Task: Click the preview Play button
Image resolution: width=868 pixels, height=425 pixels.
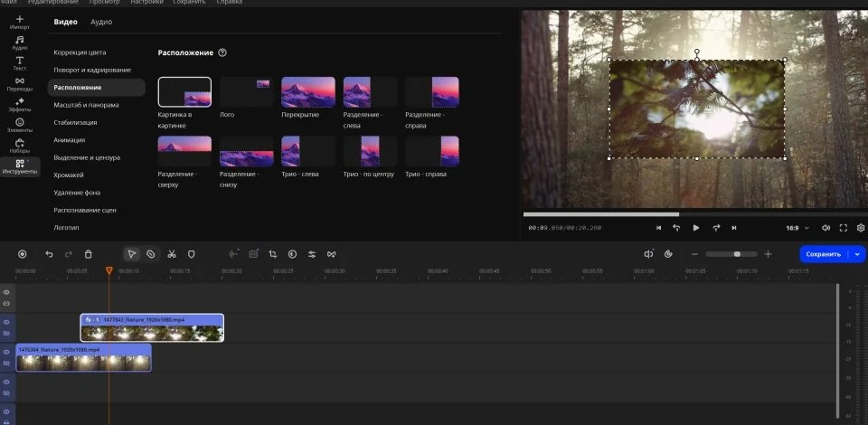Action: pyautogui.click(x=695, y=228)
